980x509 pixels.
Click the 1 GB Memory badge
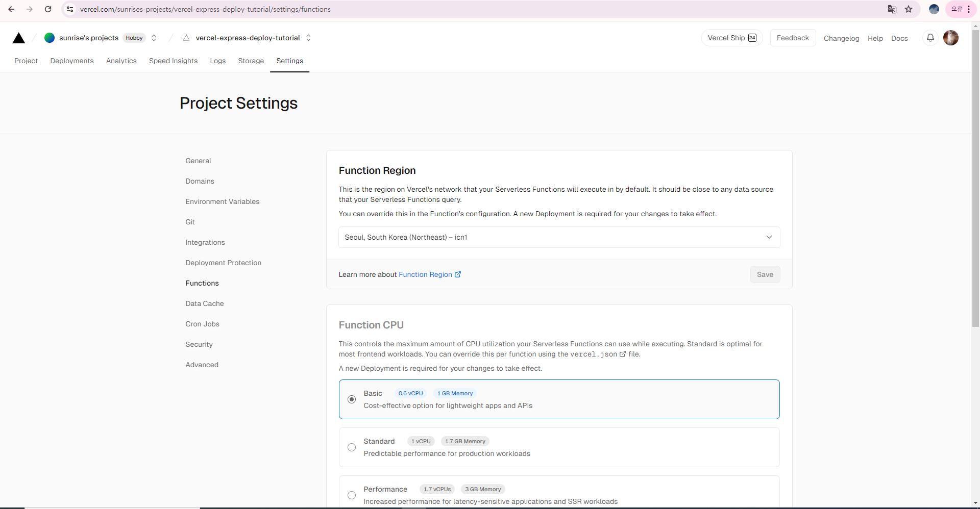455,393
